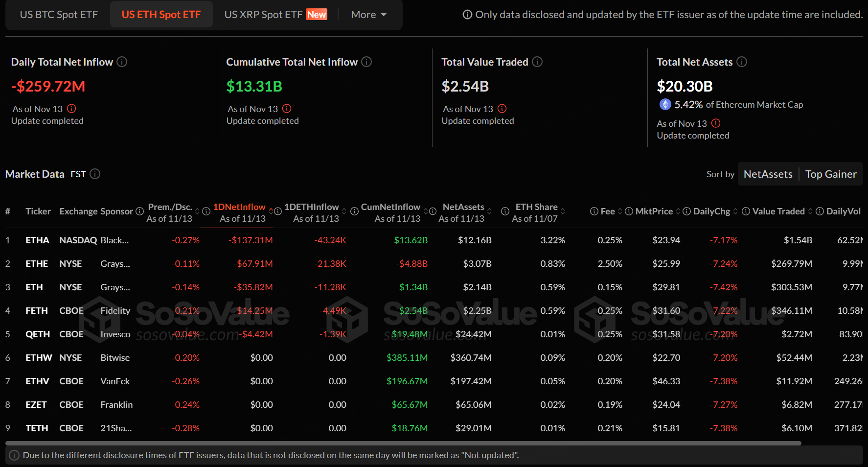Click info icon beside Cumulative Total Net Inflow

point(366,62)
